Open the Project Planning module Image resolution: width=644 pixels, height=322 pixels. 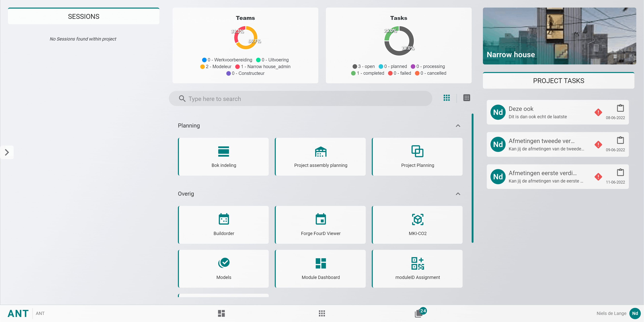[x=417, y=157]
